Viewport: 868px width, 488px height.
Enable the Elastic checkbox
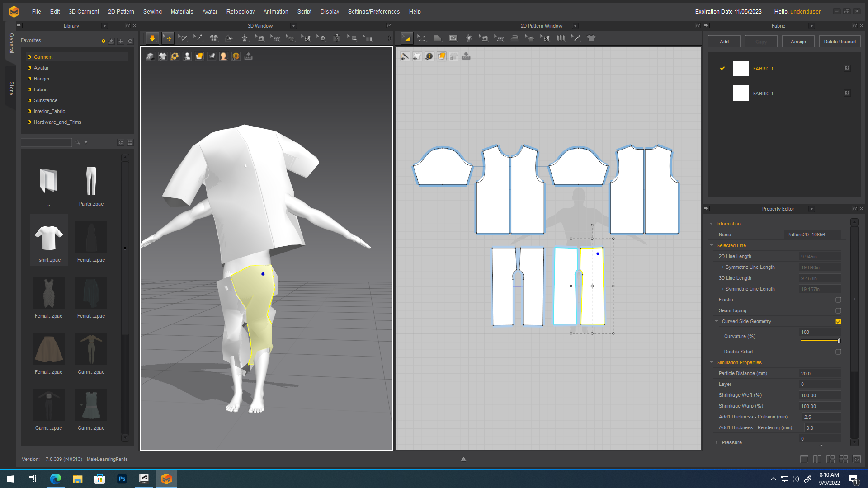point(838,300)
